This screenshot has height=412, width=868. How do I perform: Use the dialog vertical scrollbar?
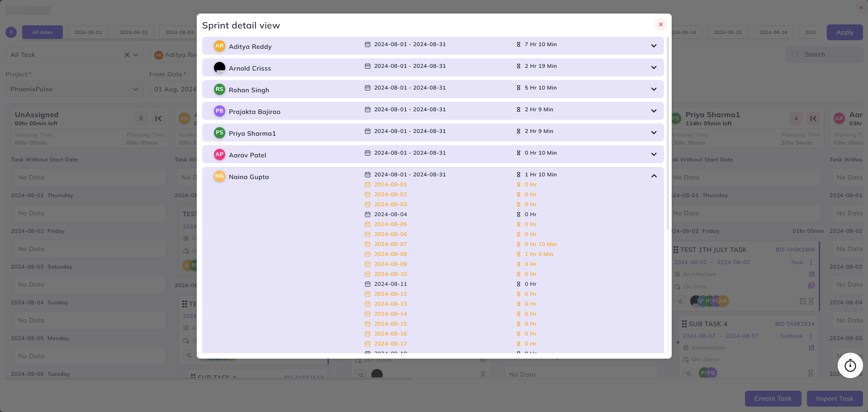(667, 133)
